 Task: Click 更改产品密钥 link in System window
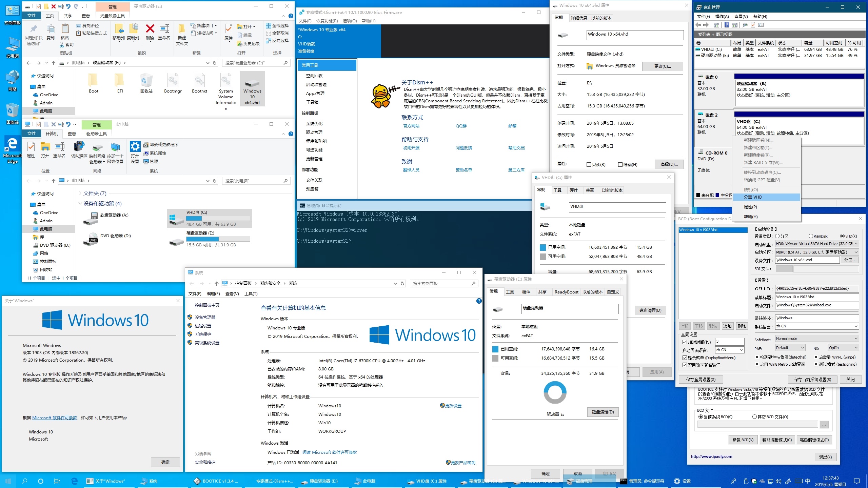click(x=463, y=463)
